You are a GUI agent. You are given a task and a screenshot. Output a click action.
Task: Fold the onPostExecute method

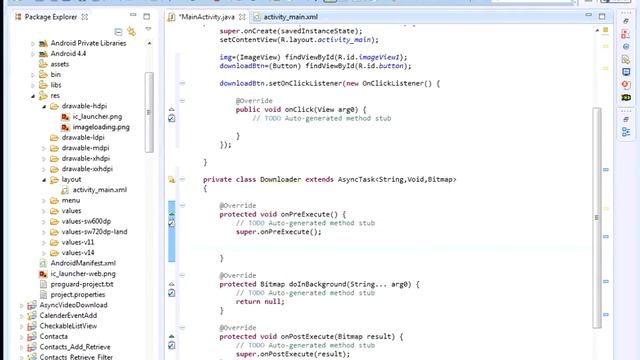pyautogui.click(x=182, y=328)
